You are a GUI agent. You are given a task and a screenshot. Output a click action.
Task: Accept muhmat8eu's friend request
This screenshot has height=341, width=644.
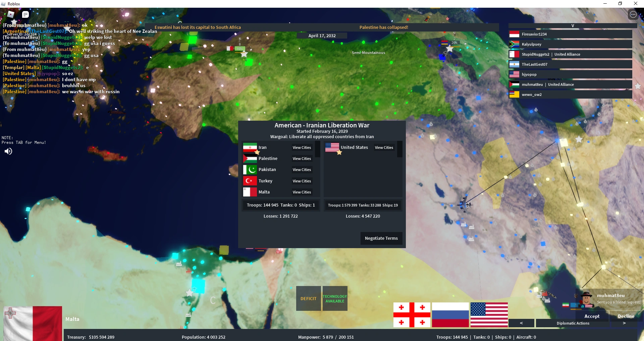coord(592,316)
